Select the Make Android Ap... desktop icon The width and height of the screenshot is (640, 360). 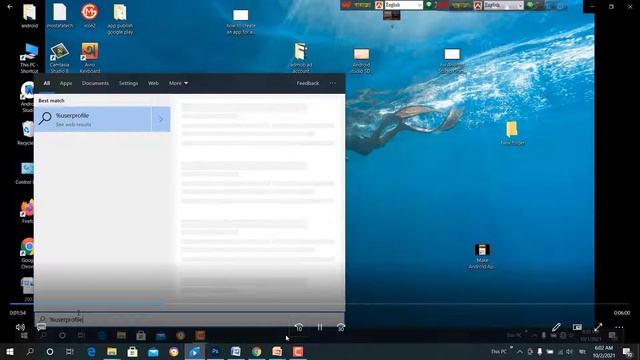482,256
